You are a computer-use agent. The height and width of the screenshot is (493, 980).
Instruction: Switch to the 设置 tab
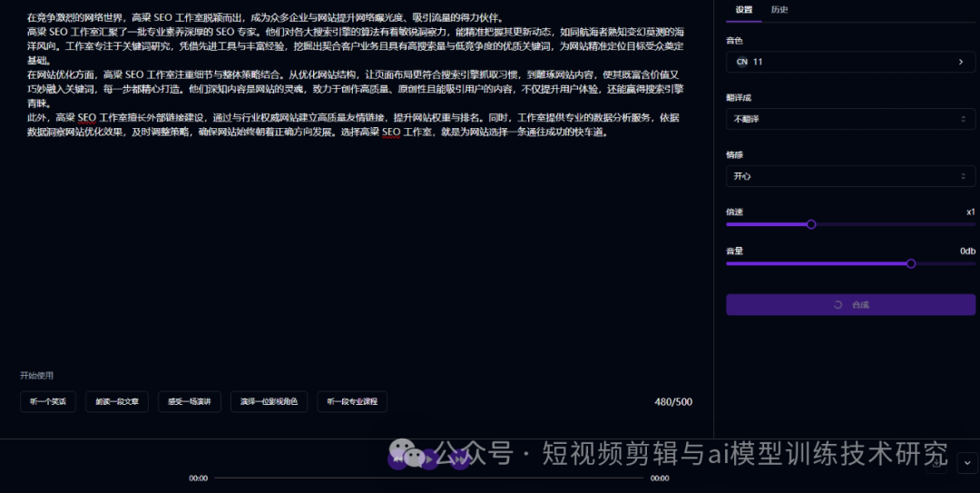click(x=743, y=9)
